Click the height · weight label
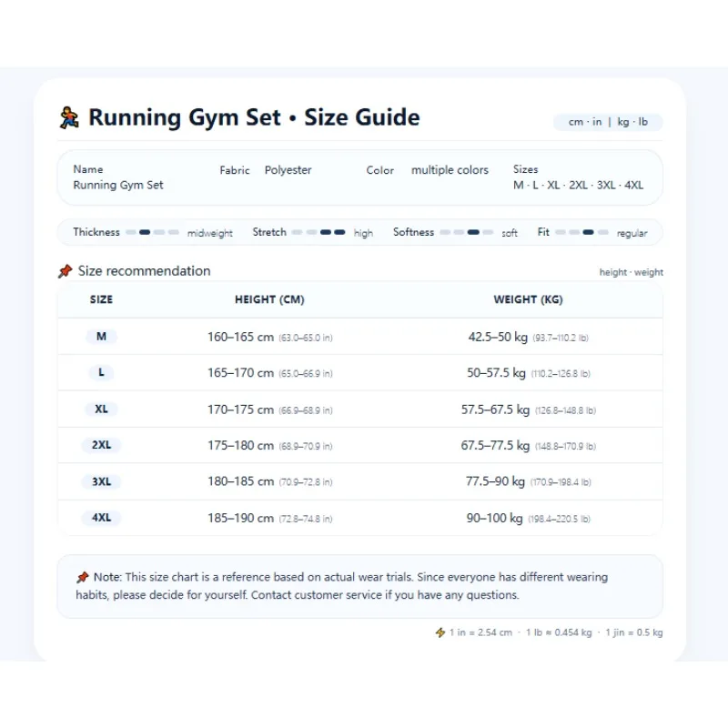The width and height of the screenshot is (728, 728). (x=631, y=272)
